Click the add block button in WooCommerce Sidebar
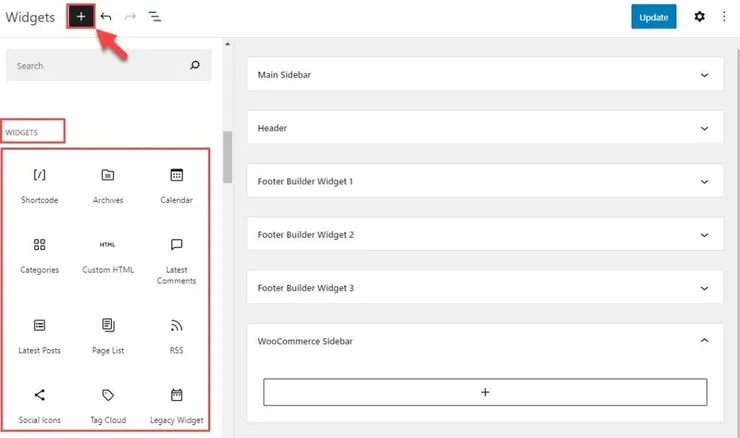740x438 pixels. coord(485,392)
